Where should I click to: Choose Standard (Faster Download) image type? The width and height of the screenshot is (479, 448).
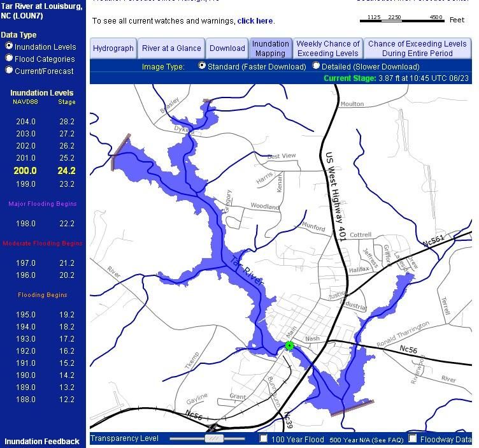point(202,66)
